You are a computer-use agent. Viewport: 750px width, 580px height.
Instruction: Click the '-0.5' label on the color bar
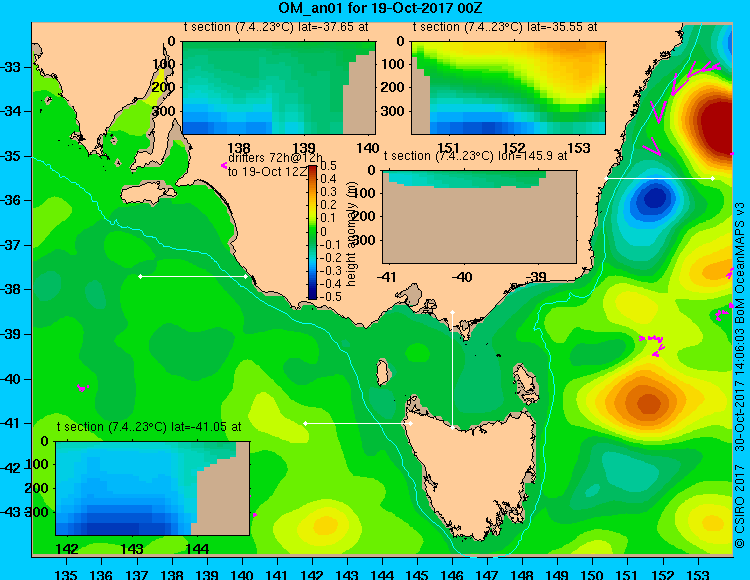[x=330, y=297]
